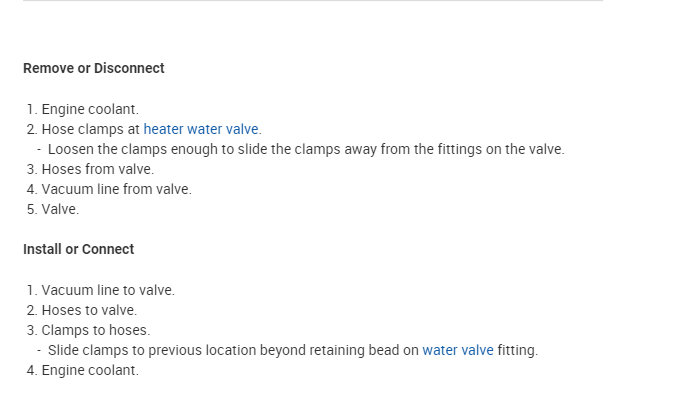Viewport: 687px width, 420px height.
Task: Open the "heater water valve" link
Action: coord(201,129)
